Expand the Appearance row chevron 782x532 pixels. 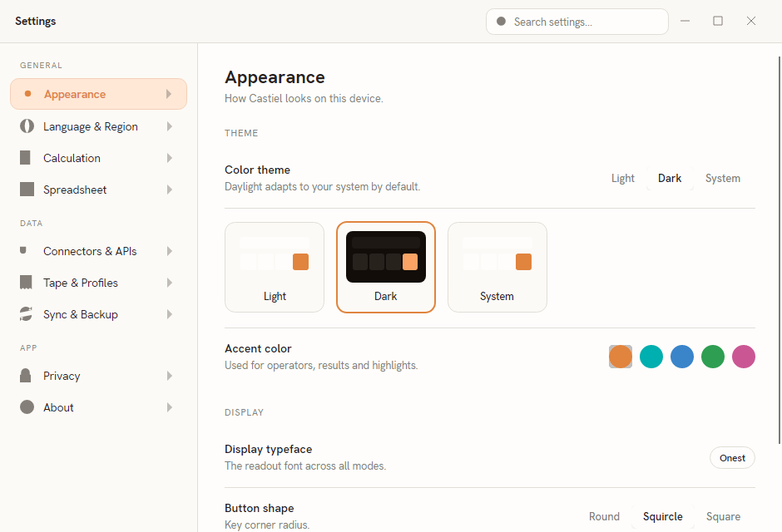169,94
